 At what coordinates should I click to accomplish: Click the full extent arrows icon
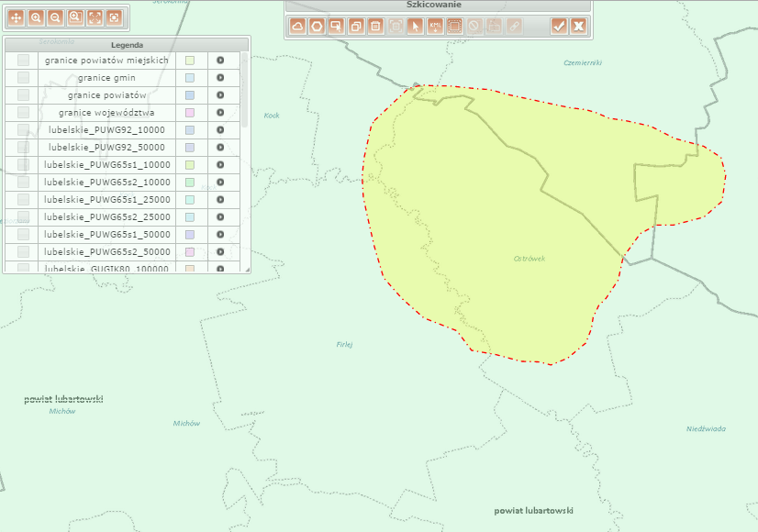95,17
